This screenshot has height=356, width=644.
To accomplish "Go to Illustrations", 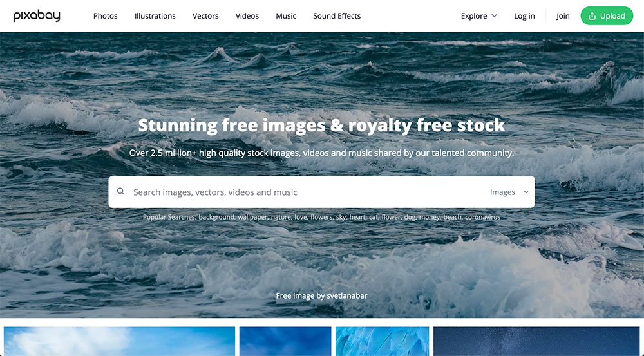I will pos(155,16).
